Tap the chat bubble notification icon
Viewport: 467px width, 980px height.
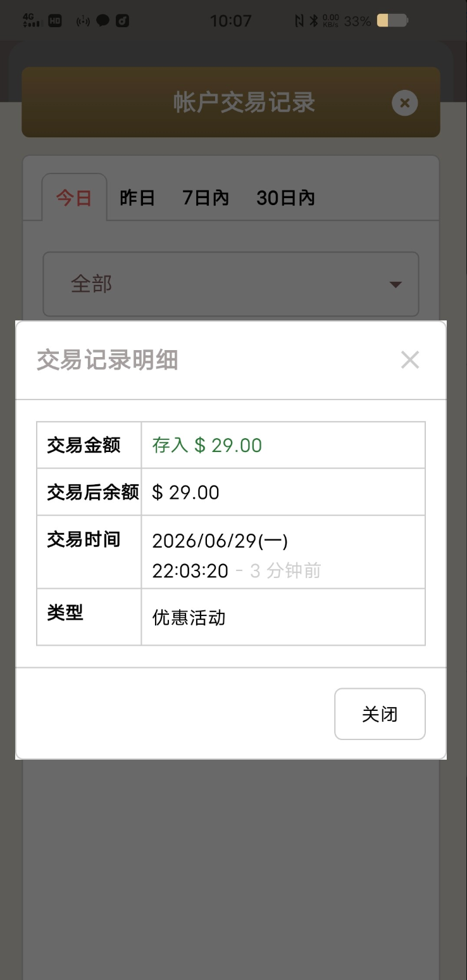pyautogui.click(x=103, y=21)
